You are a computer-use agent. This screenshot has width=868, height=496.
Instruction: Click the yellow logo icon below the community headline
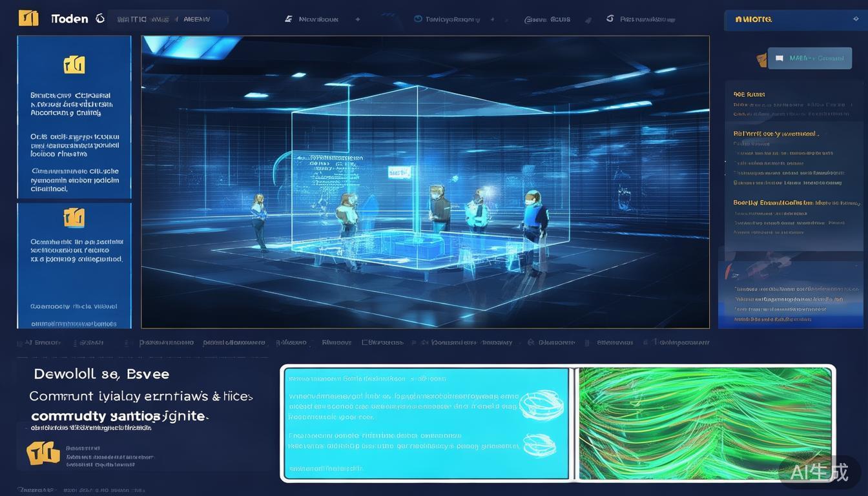tap(43, 453)
